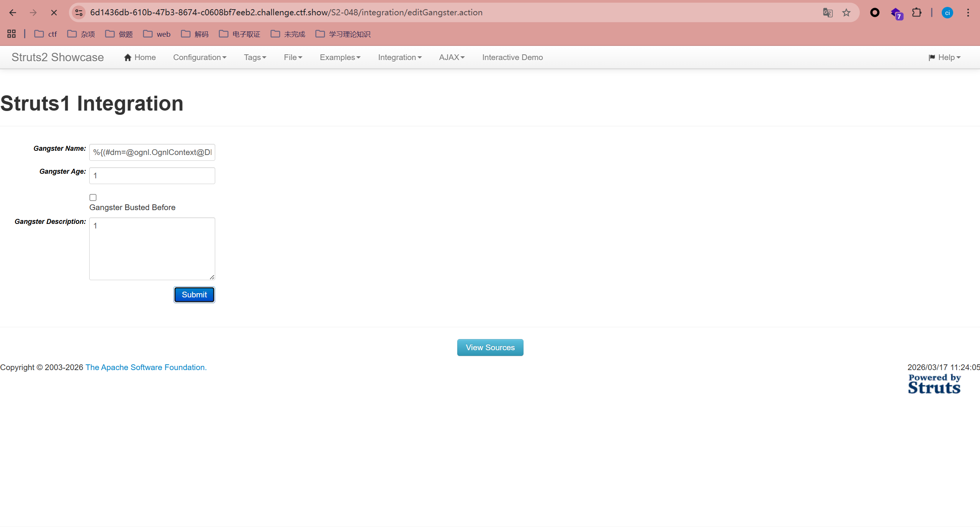Open The Apache Software Foundation link
The image size is (980, 527).
click(x=146, y=367)
